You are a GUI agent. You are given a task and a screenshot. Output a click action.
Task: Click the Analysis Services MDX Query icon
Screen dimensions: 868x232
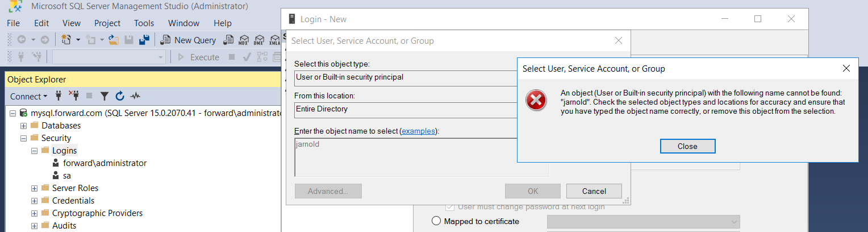tap(244, 40)
